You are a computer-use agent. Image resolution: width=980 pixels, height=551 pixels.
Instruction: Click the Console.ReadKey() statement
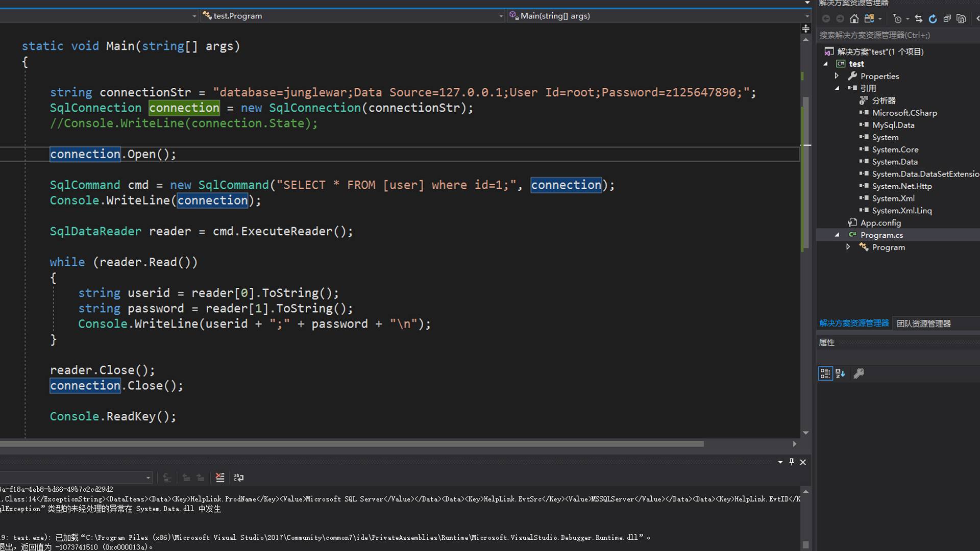point(113,416)
